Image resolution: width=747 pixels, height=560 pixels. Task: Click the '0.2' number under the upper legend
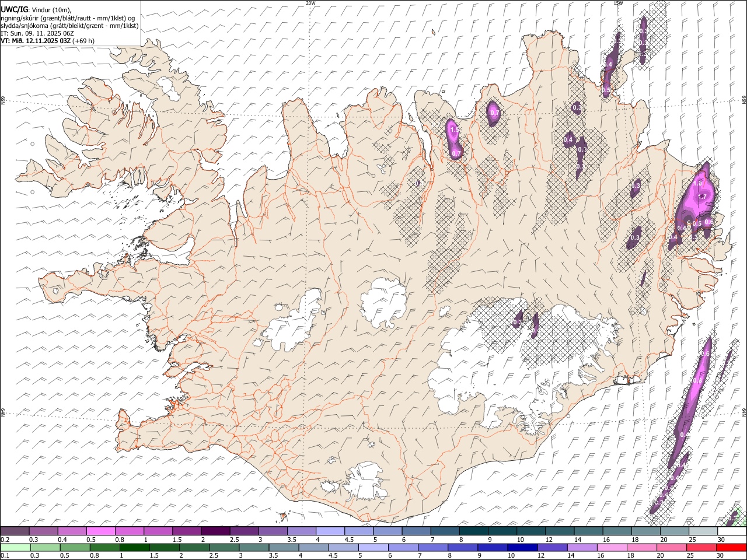(x=5, y=540)
